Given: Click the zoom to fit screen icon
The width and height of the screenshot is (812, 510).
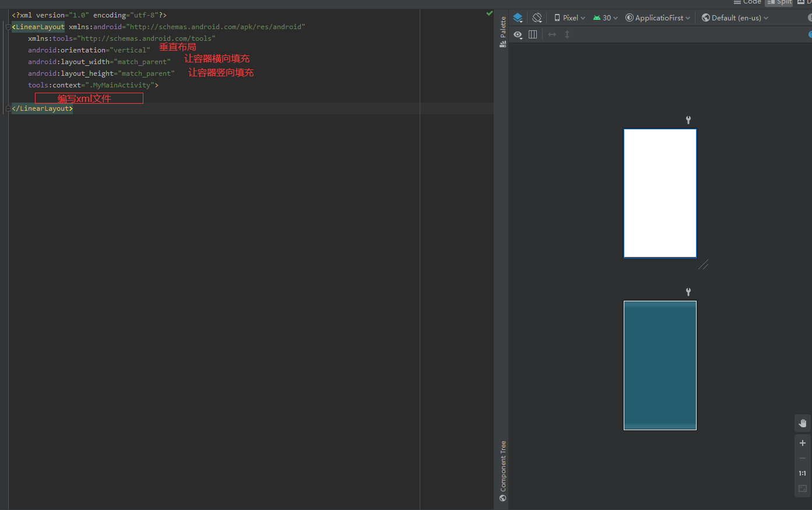Looking at the screenshot, I should (803, 488).
